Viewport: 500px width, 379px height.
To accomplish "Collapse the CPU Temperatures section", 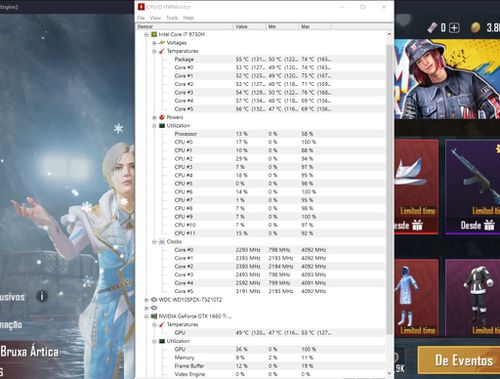I will [x=154, y=51].
